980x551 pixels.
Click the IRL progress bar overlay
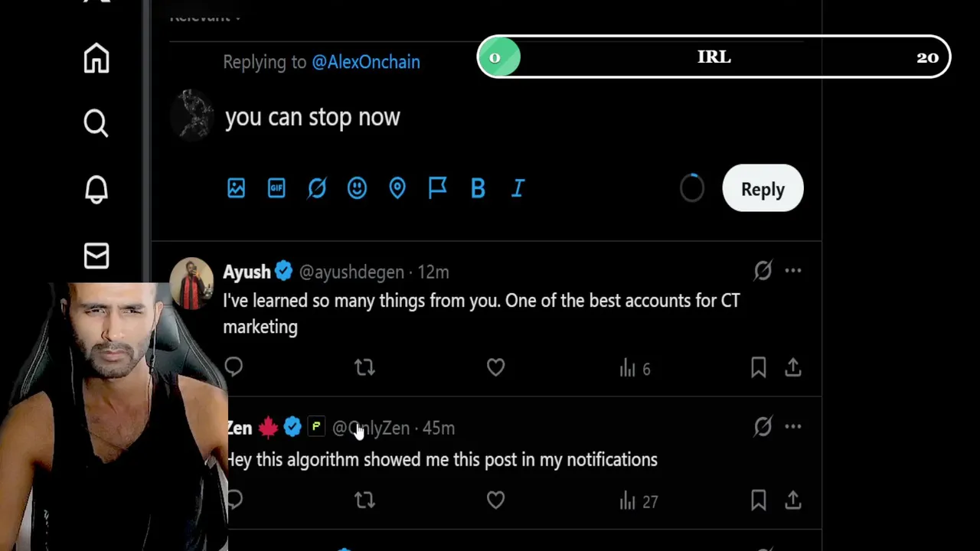714,57
